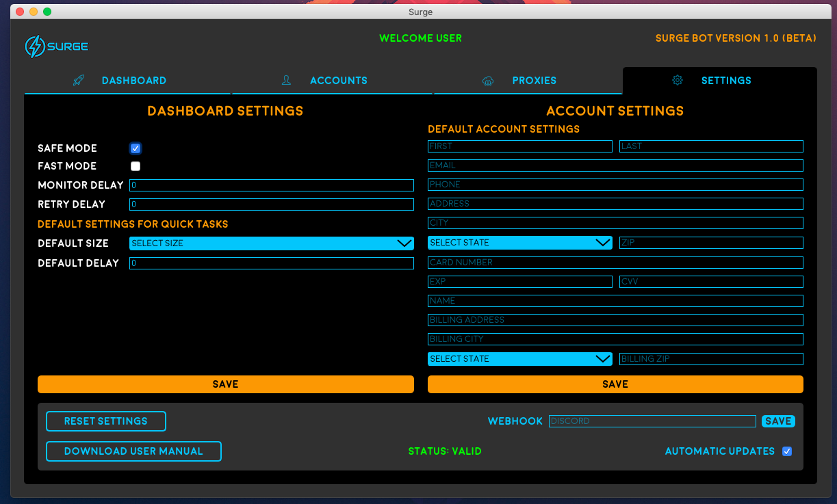Focus the Monitor Delay field

pyautogui.click(x=272, y=185)
